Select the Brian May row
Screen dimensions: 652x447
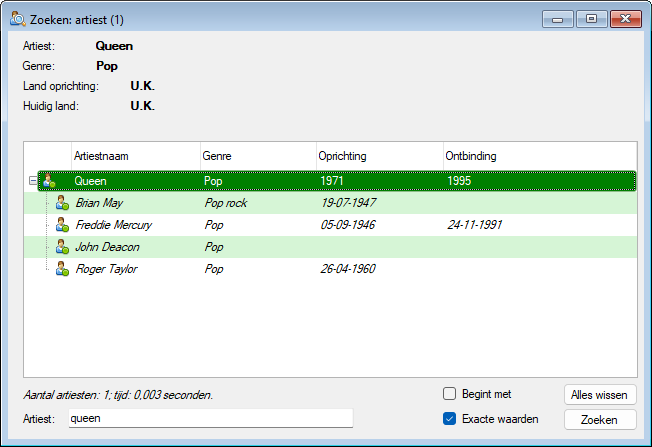tap(330, 203)
